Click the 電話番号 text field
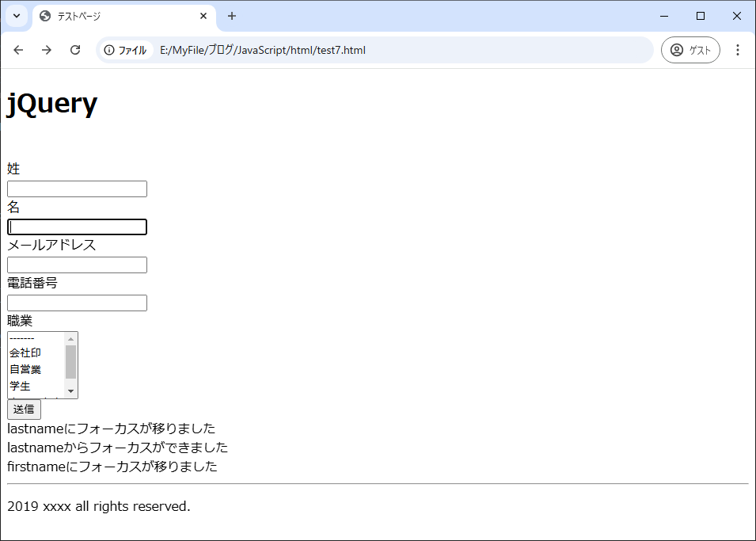The image size is (756, 541). 77,303
